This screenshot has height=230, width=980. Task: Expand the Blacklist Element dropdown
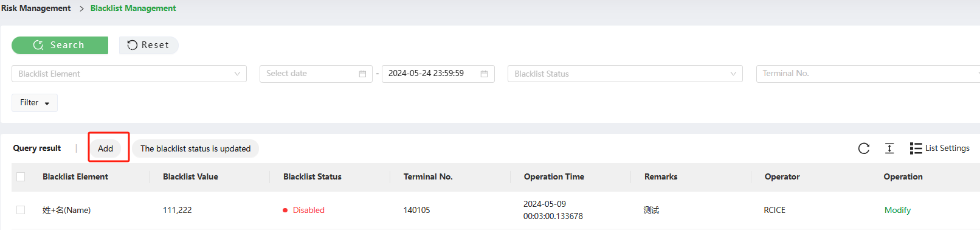coord(129,74)
